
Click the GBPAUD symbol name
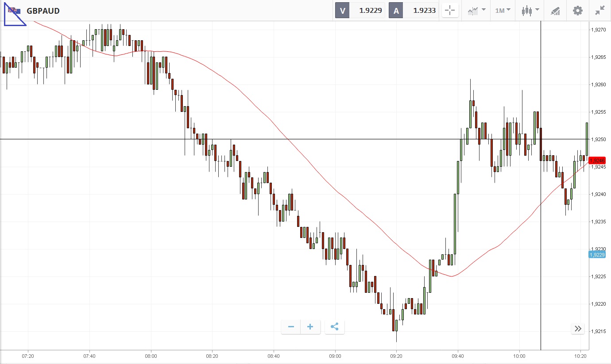(x=43, y=11)
